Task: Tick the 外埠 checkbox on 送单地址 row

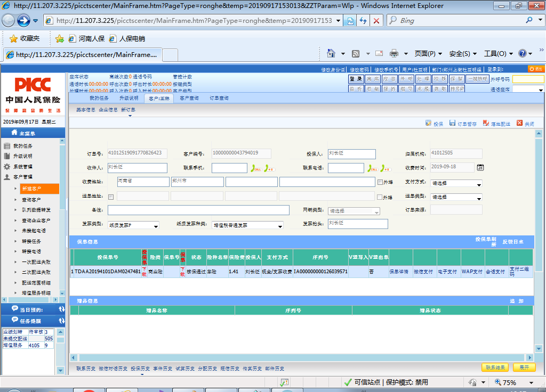Action: (x=380, y=197)
